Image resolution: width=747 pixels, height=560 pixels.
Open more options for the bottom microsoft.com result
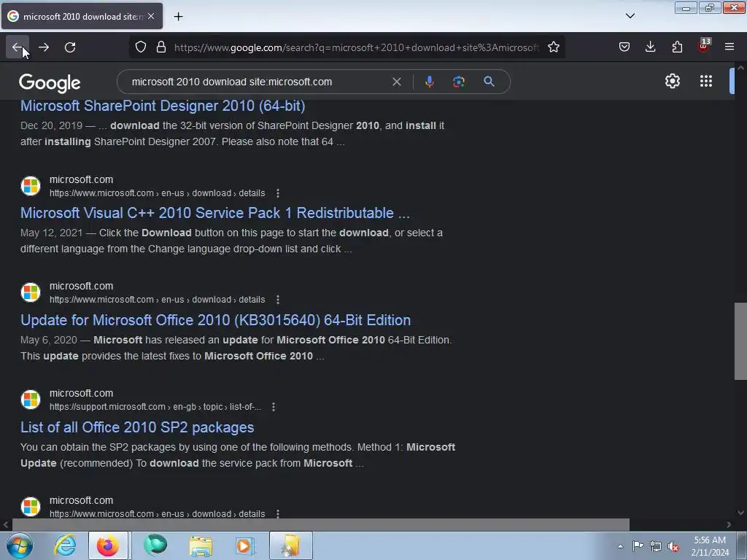(x=278, y=513)
